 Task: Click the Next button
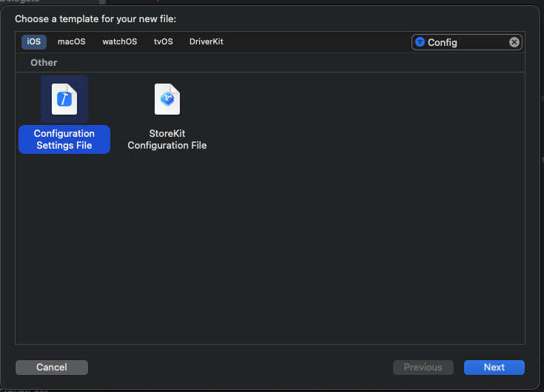[x=494, y=367]
